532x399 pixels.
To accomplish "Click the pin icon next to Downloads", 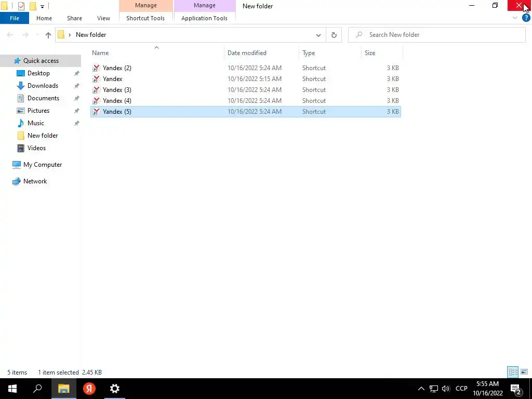I will click(x=77, y=86).
